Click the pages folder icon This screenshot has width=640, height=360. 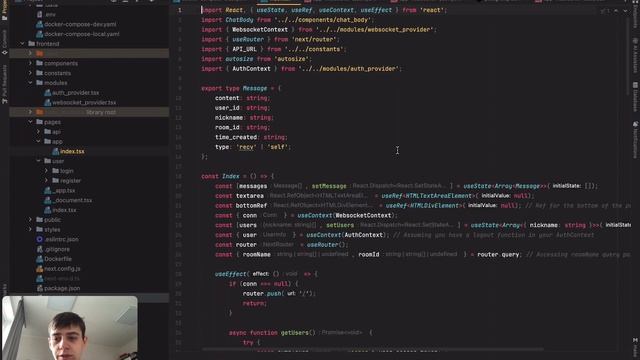[x=40, y=122]
